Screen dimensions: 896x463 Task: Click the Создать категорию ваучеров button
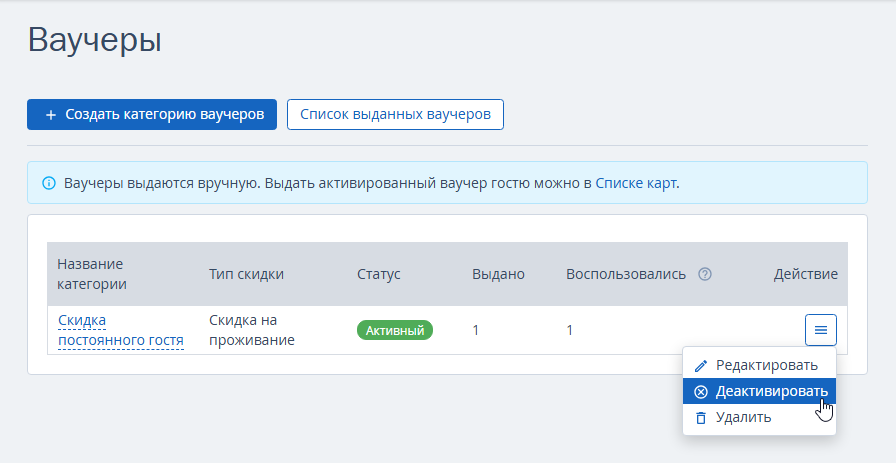click(x=152, y=114)
